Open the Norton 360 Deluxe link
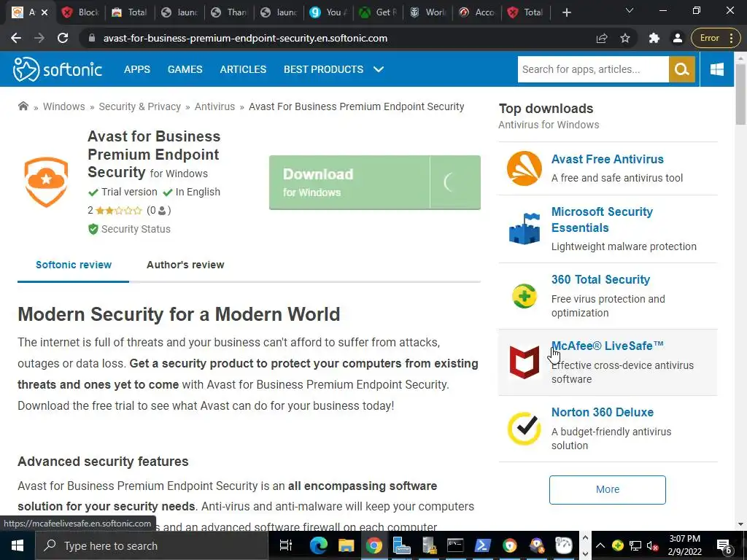The height and width of the screenshot is (560, 747). [602, 412]
